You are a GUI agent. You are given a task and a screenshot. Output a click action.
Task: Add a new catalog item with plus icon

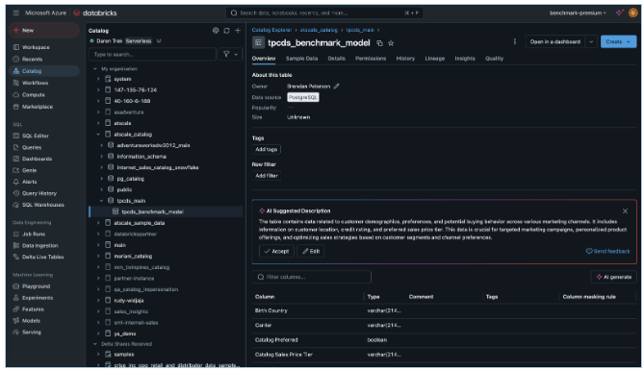[238, 30]
